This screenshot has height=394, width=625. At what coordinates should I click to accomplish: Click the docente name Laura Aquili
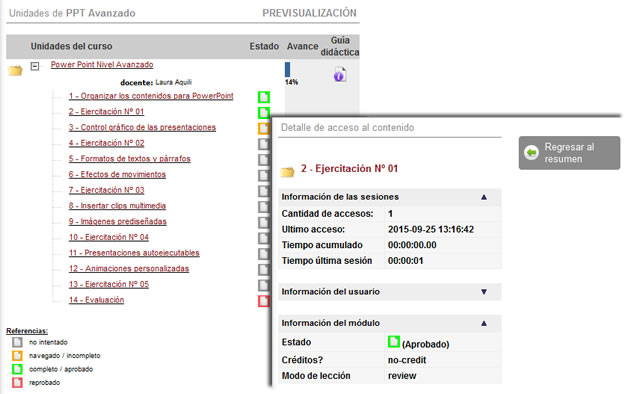173,83
